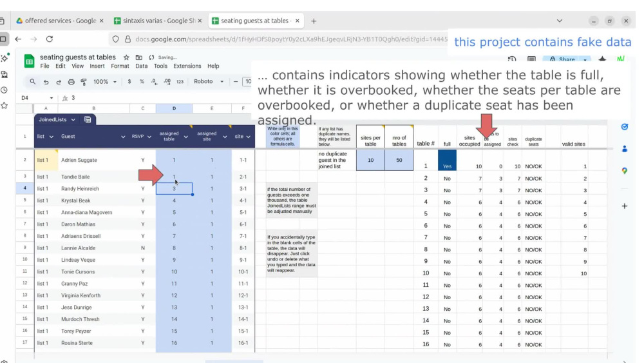Open browser sidebar bookmarks star icon
Viewport: 644px width, 363px height.
click(4, 106)
